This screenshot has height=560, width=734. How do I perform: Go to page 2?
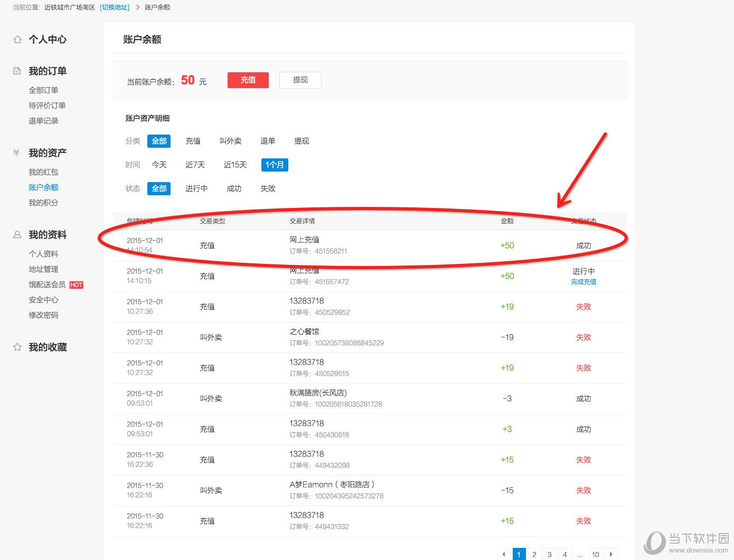(x=534, y=554)
